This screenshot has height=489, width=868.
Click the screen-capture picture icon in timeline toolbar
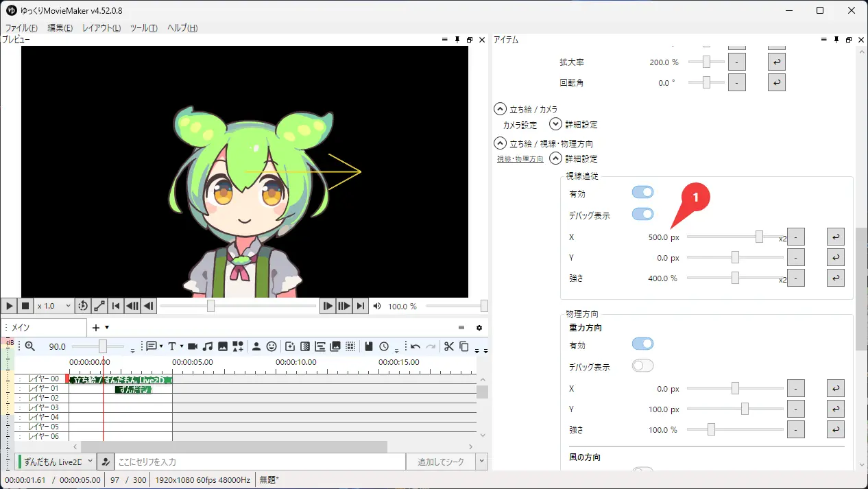335,346
